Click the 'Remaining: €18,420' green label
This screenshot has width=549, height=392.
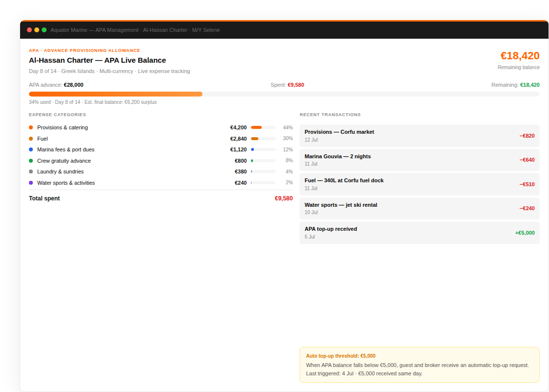515,85
